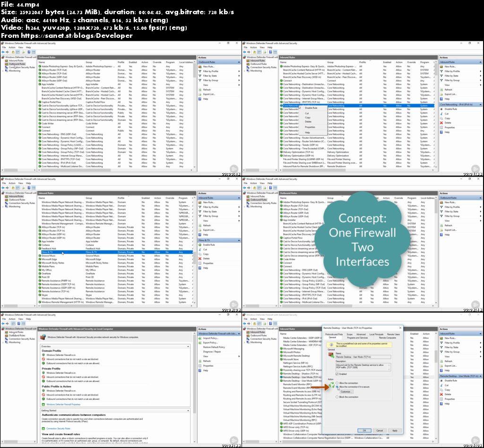Click Properties icon in overview window Actions
Image resolution: width=484 pixels, height=448 pixels.
click(200, 366)
